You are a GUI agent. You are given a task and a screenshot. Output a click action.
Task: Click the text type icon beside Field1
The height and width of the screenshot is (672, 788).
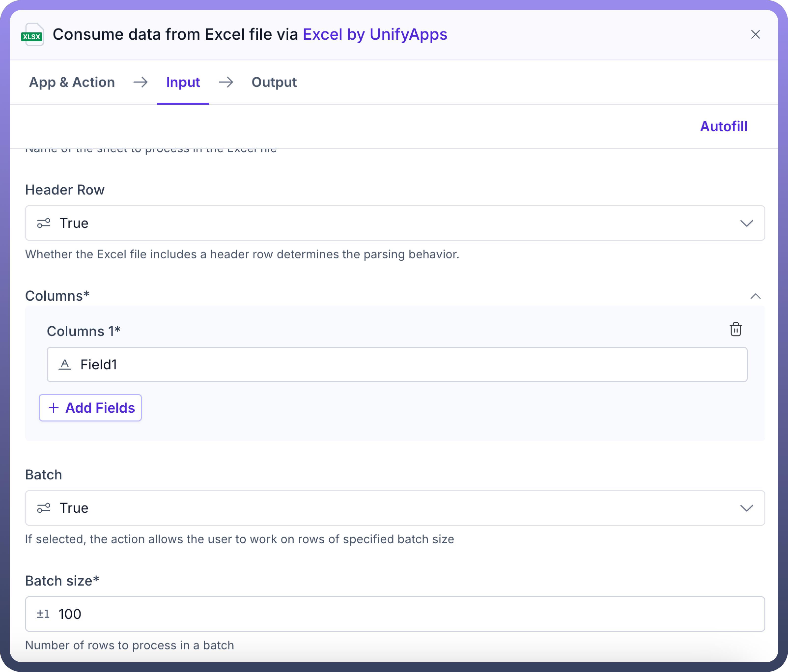[65, 365]
